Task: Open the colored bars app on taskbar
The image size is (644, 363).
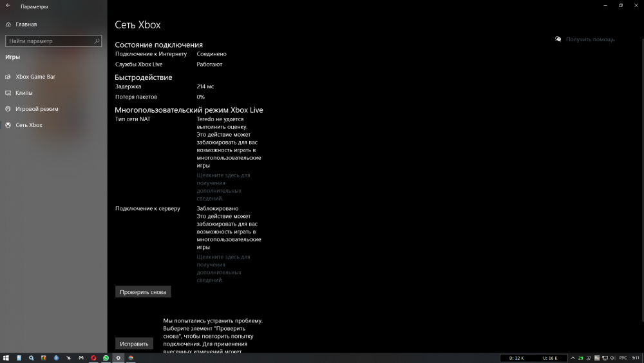Action: [44, 358]
